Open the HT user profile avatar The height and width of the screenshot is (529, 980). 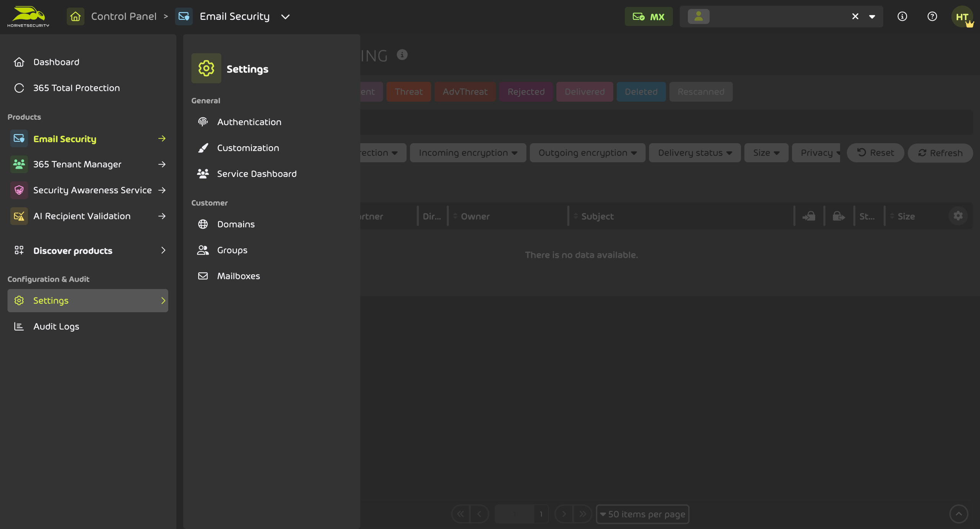click(962, 16)
